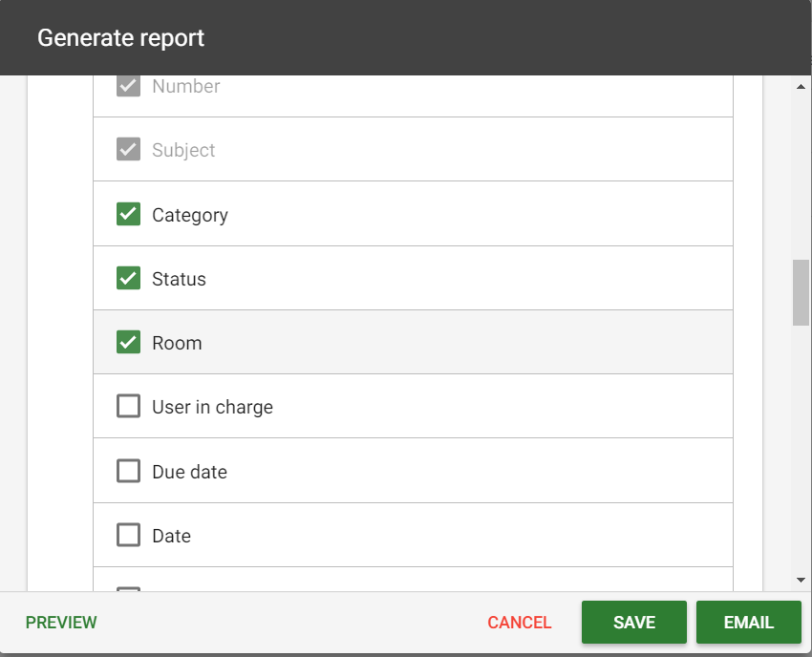Uncheck the Room checkbox
Screen dimensions: 812x657
tap(128, 342)
